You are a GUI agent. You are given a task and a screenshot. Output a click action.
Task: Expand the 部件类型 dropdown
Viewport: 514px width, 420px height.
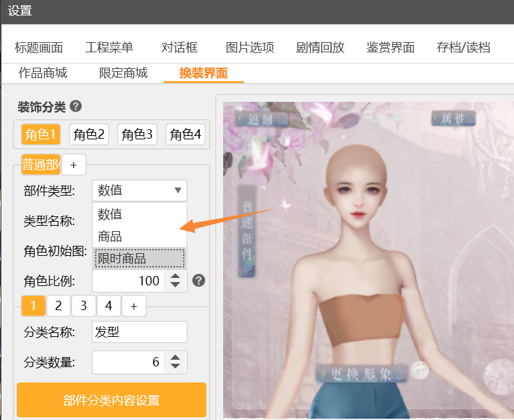click(139, 190)
